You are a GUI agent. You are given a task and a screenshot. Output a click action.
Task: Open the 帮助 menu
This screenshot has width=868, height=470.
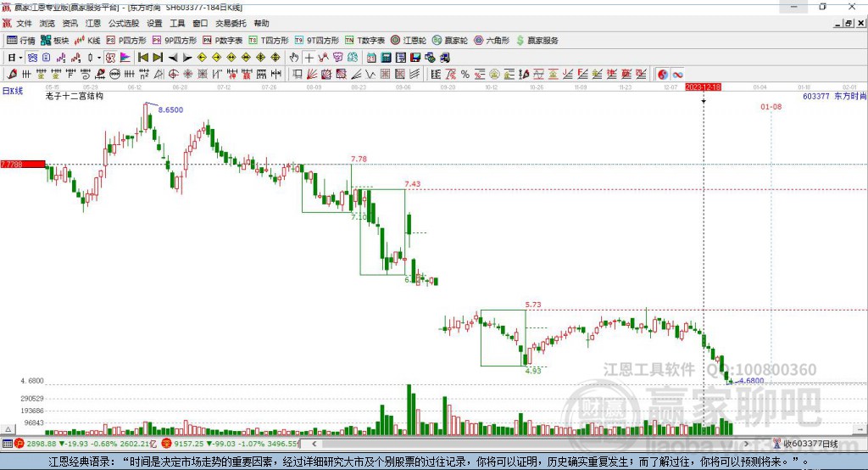pos(261,23)
